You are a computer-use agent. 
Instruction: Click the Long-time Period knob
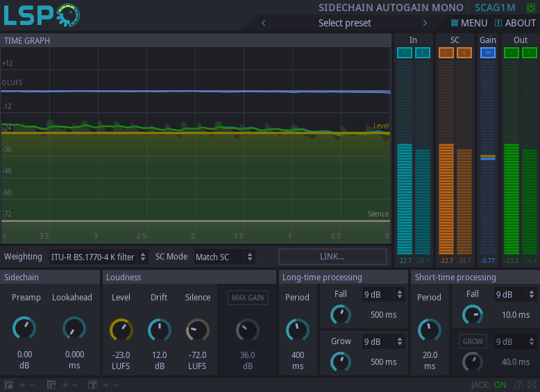click(x=298, y=330)
